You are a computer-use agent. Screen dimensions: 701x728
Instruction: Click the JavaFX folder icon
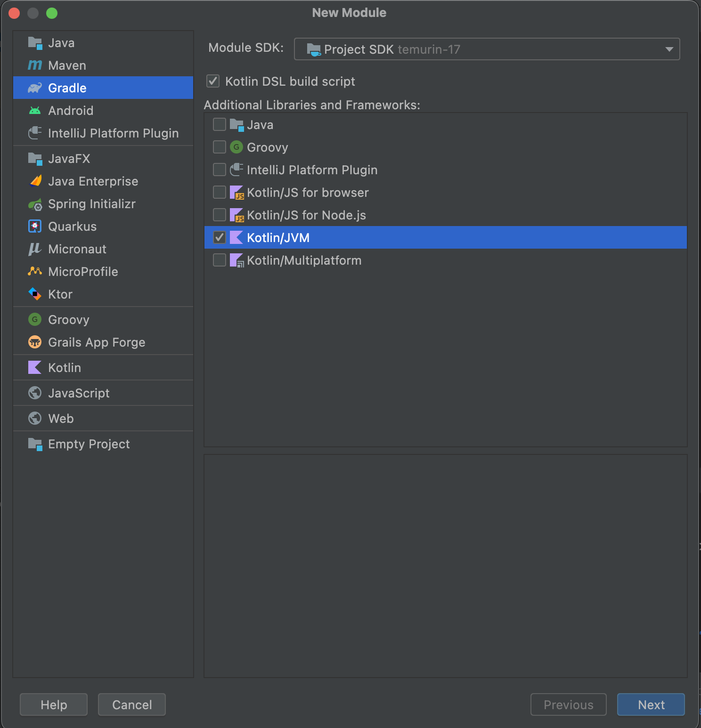35,159
